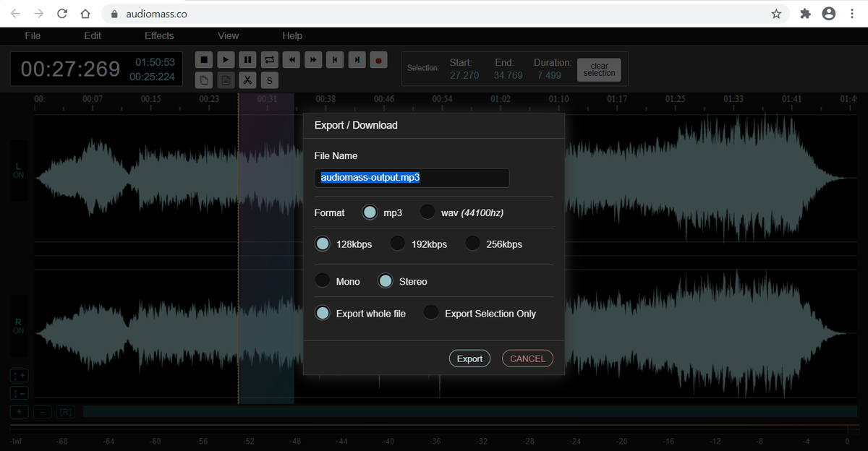This screenshot has height=451, width=868.
Task: Click the selection End value 34.769
Action: click(509, 75)
